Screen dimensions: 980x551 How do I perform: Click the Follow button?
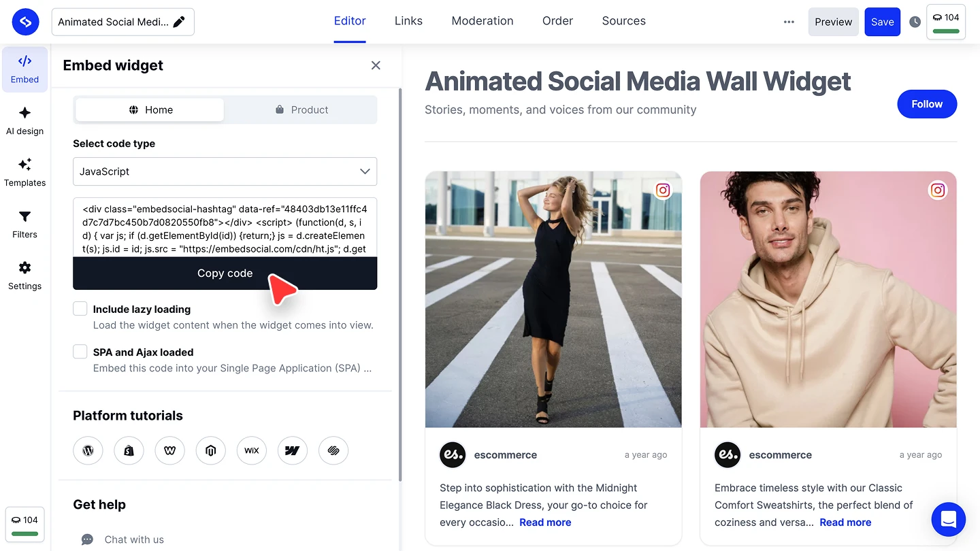(927, 104)
